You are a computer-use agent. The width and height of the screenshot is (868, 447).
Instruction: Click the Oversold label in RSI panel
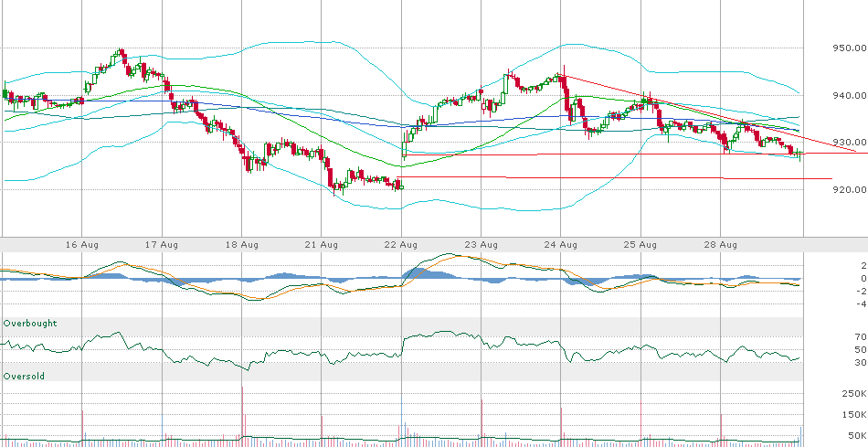pos(25,376)
